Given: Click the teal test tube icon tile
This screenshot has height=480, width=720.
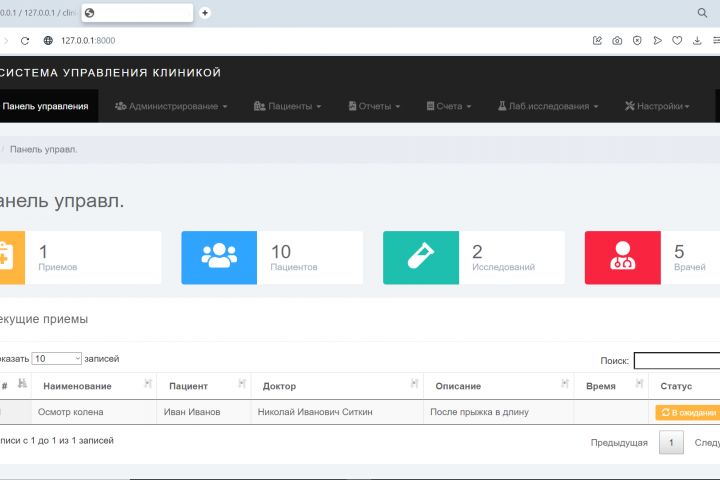Looking at the screenshot, I should (x=421, y=258).
